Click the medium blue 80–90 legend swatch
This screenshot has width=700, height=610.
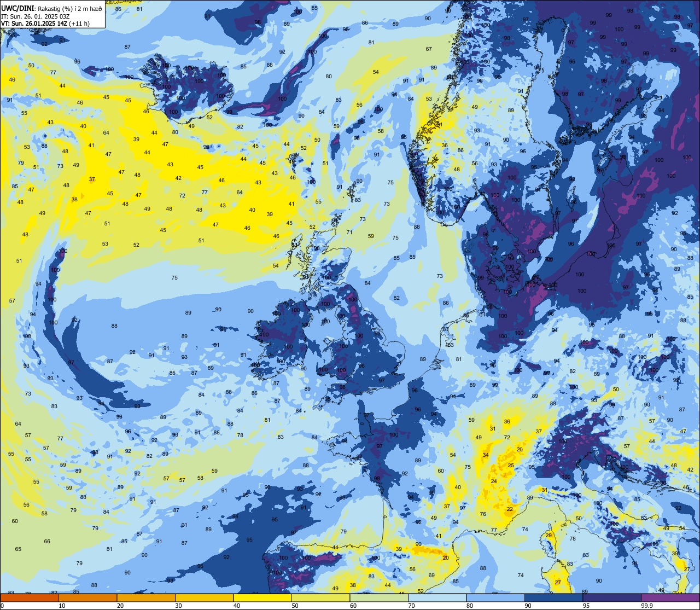pyautogui.click(x=495, y=598)
